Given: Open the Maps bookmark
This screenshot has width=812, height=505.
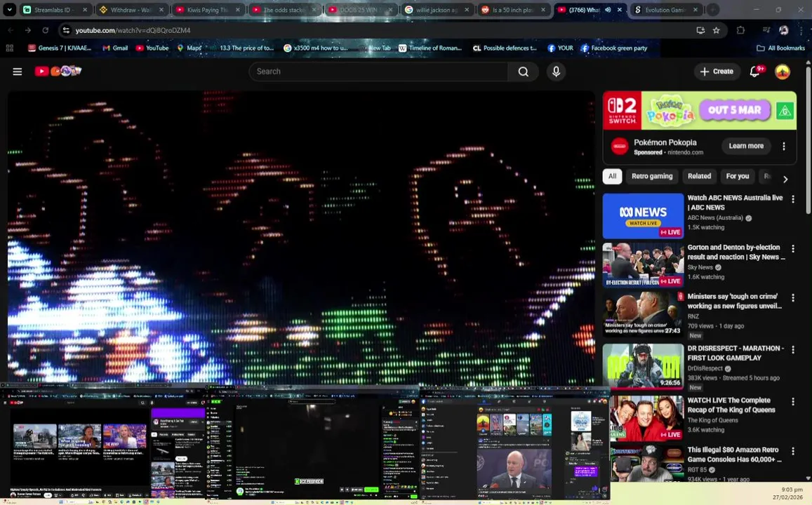Looking at the screenshot, I should click(x=189, y=48).
